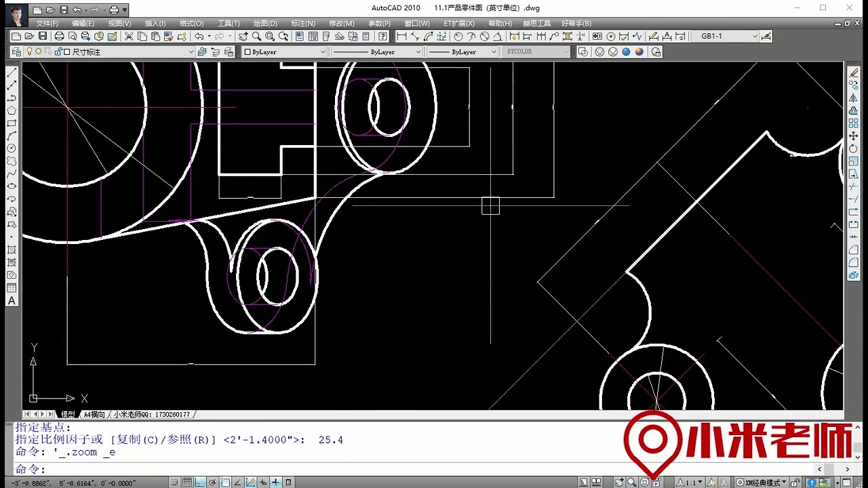Click the gold sphere visual style icon
The image size is (868, 488).
point(639,52)
